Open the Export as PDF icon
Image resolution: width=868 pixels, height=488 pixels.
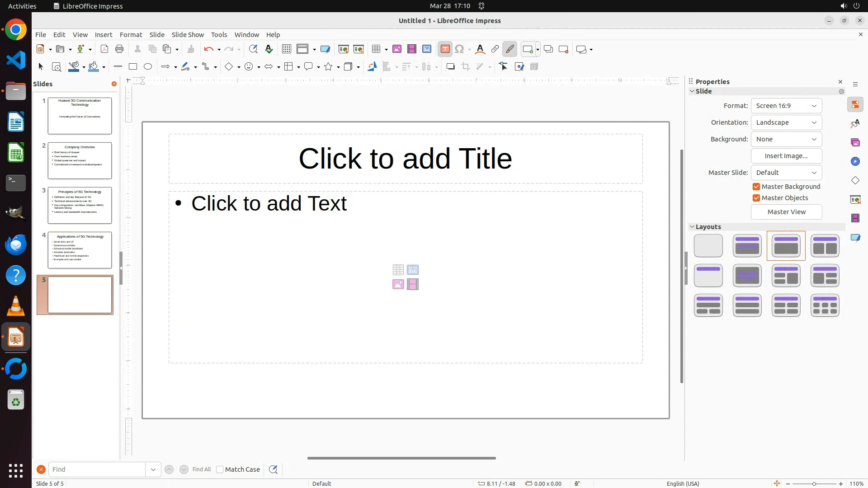(x=104, y=49)
